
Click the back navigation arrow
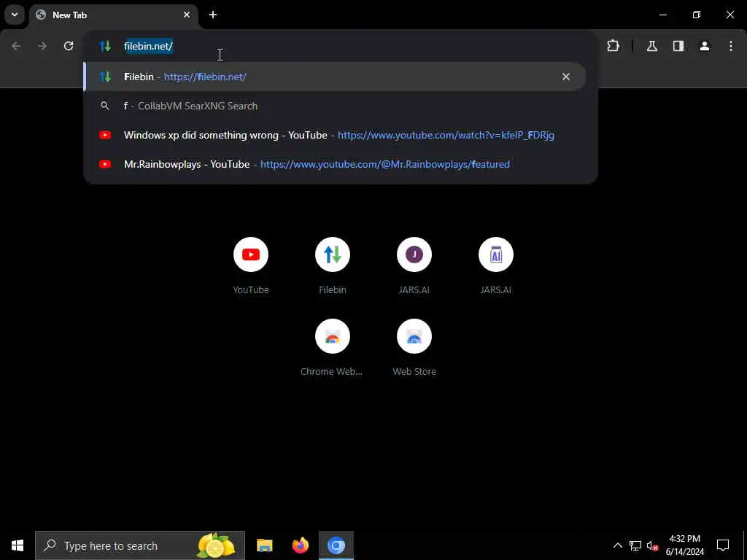point(16,46)
